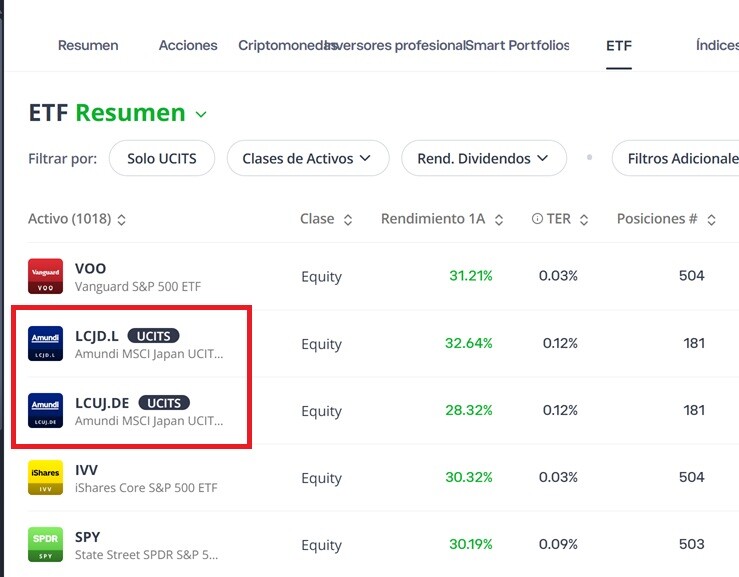The width and height of the screenshot is (739, 577).
Task: Go to the Smart Portfolios tab
Action: click(517, 45)
